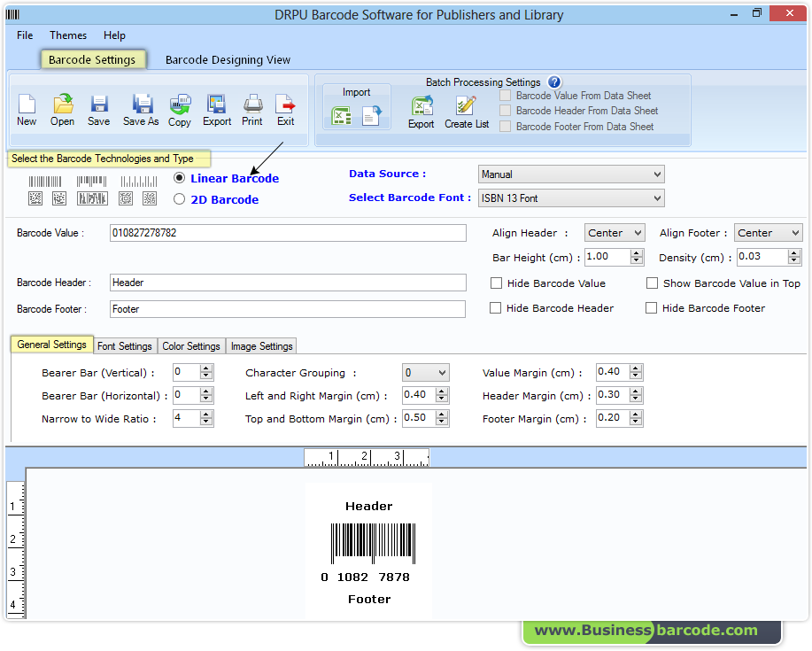The height and width of the screenshot is (651, 812).
Task: Click the barcode preview image
Action: click(374, 543)
